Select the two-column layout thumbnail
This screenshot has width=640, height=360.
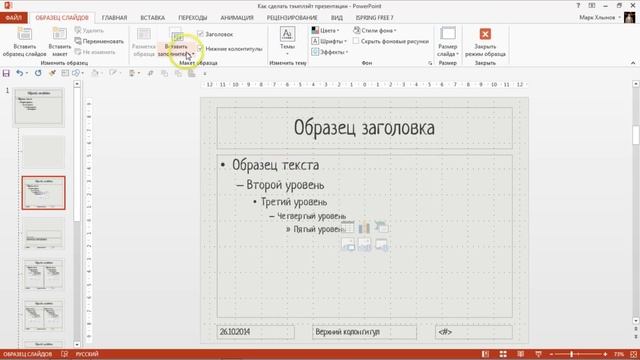43,274
